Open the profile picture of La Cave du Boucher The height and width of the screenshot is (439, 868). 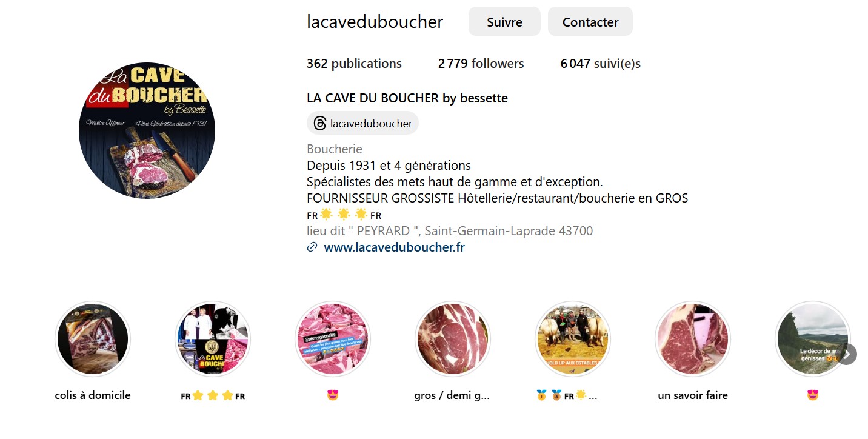click(147, 130)
